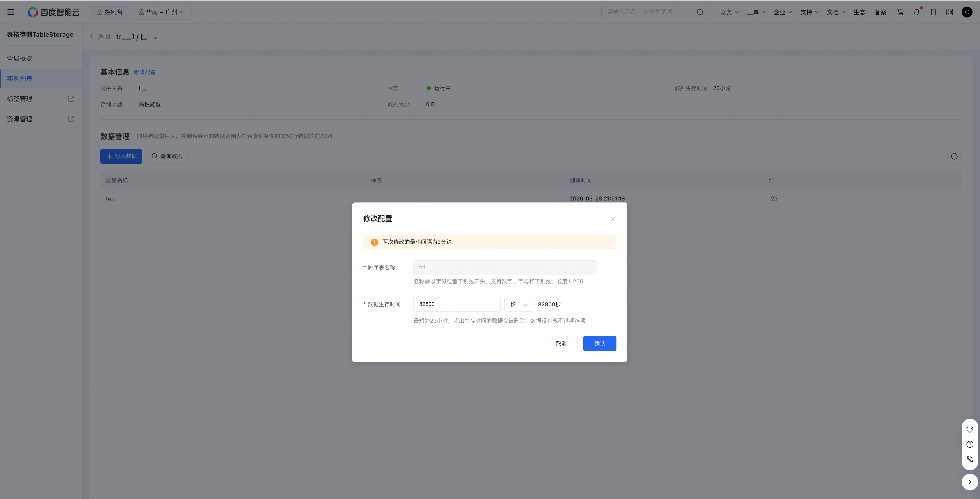Click the help question-mark icon
Image resolution: width=980 pixels, height=499 pixels.
pyautogui.click(x=970, y=444)
